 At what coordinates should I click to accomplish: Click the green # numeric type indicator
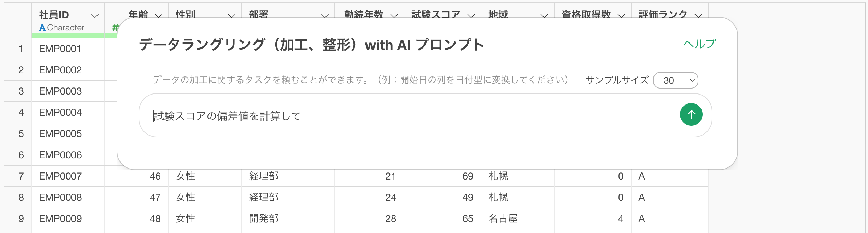click(x=115, y=28)
